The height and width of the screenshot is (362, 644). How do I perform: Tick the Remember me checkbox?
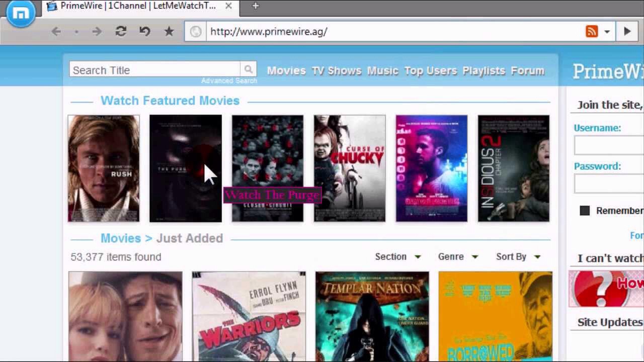pyautogui.click(x=585, y=211)
